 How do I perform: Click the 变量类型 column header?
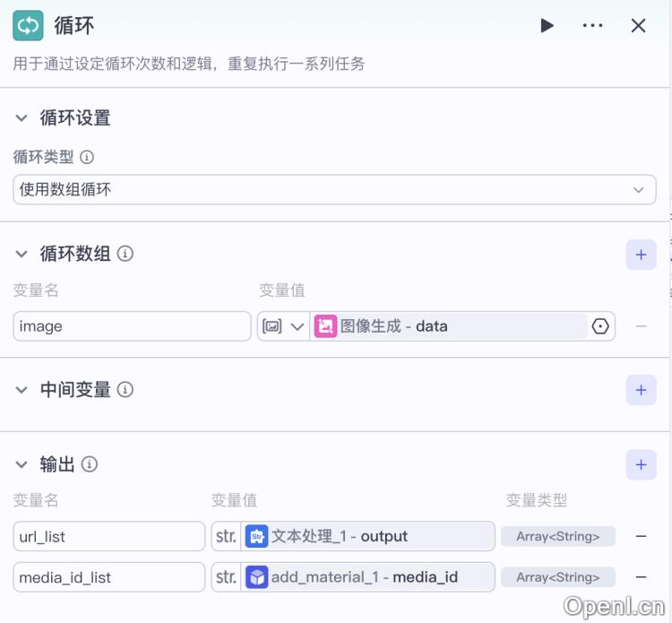point(537,500)
